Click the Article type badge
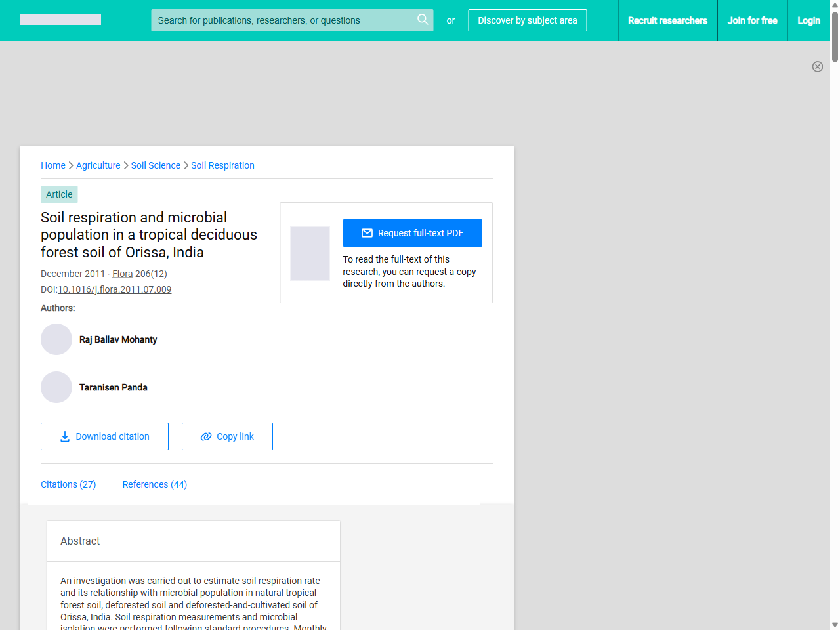 click(59, 194)
